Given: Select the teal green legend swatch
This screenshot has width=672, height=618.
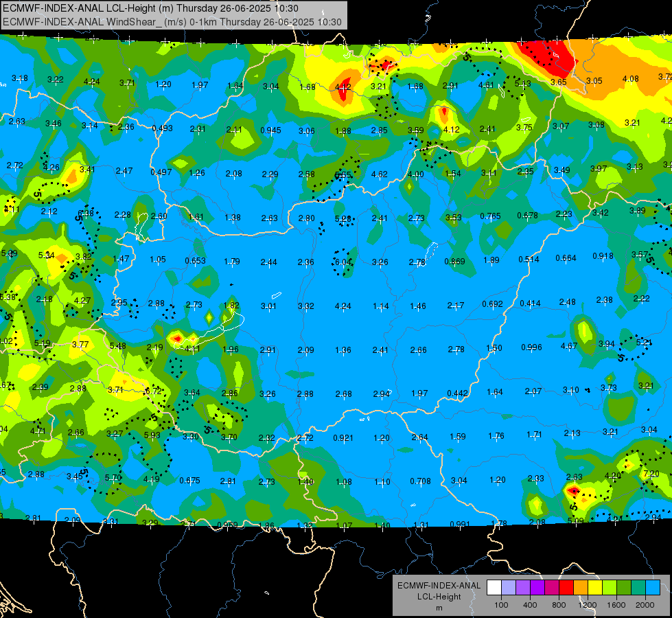Looking at the screenshot, I should (638, 588).
